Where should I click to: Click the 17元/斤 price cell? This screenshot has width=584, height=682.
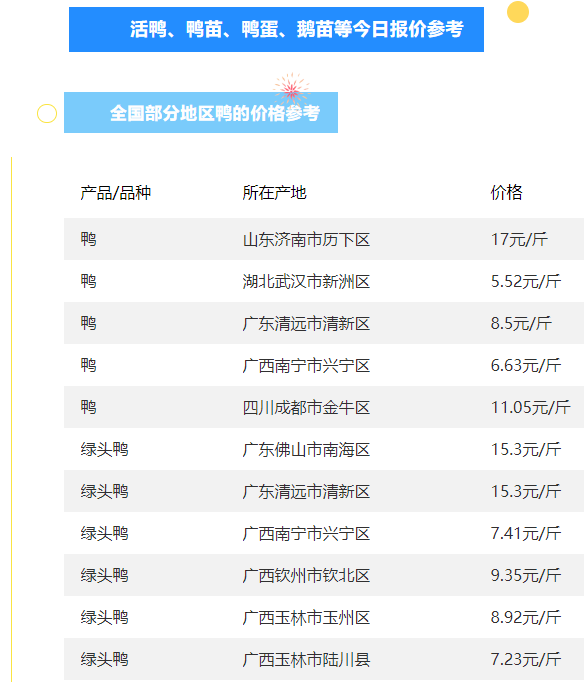pos(519,239)
